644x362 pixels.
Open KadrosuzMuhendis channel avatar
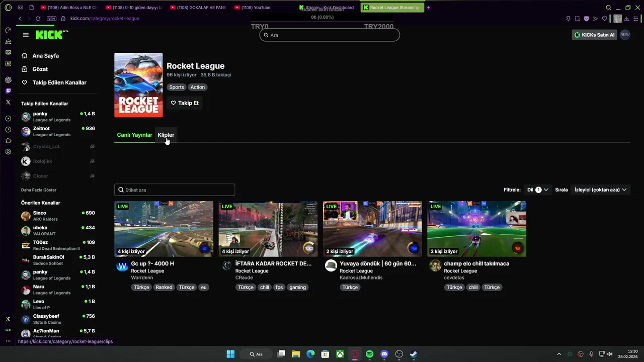pos(331,266)
